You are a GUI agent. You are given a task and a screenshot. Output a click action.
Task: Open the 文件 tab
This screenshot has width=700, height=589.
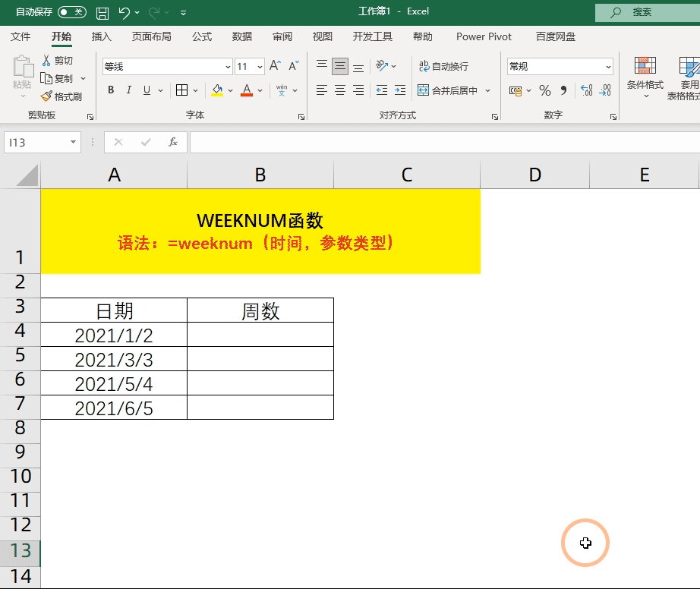[x=20, y=36]
